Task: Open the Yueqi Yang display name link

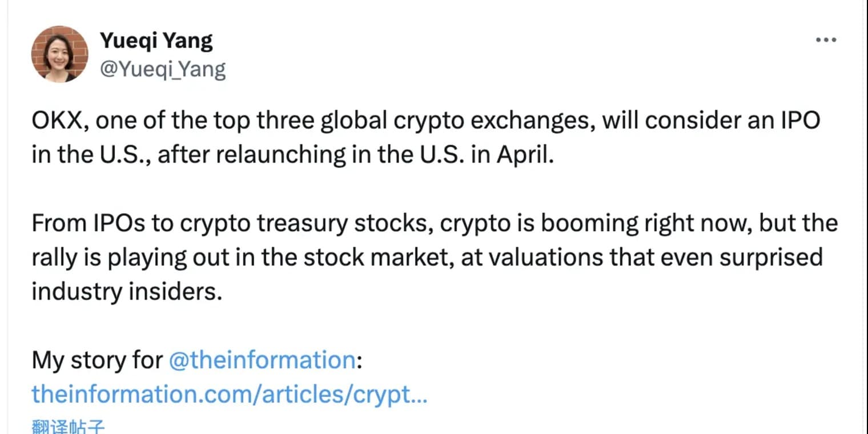Action: (x=156, y=41)
